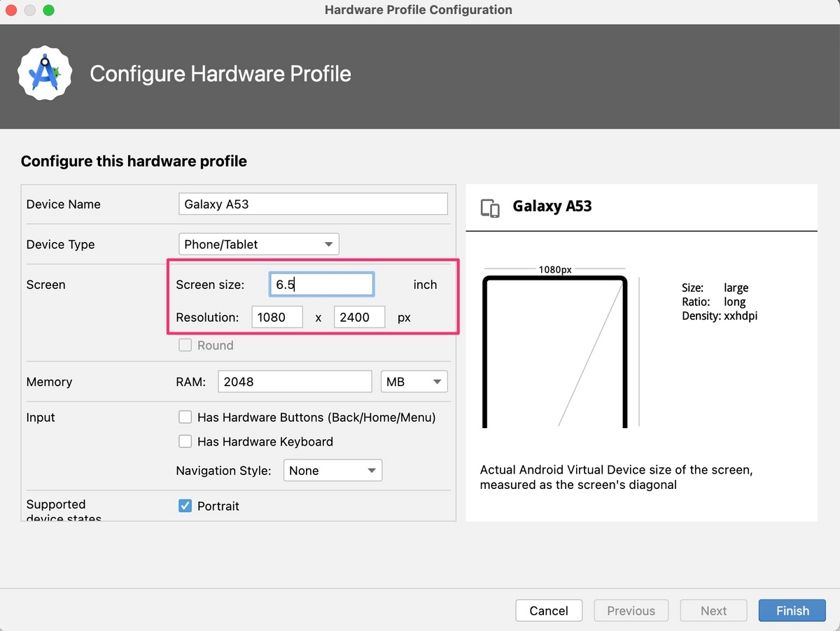Click the Configure this hardware profile heading
Screen dimensions: 840x631
(x=134, y=162)
